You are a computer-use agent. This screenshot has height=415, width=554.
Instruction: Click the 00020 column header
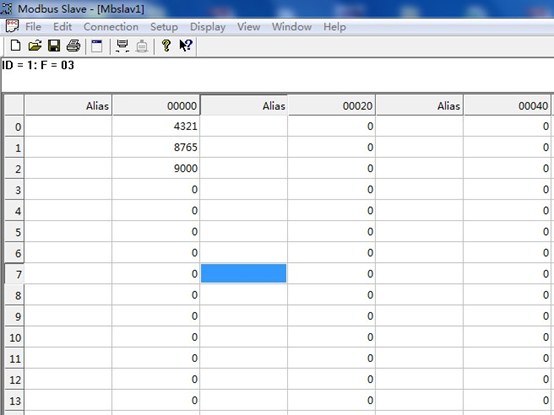coord(331,105)
